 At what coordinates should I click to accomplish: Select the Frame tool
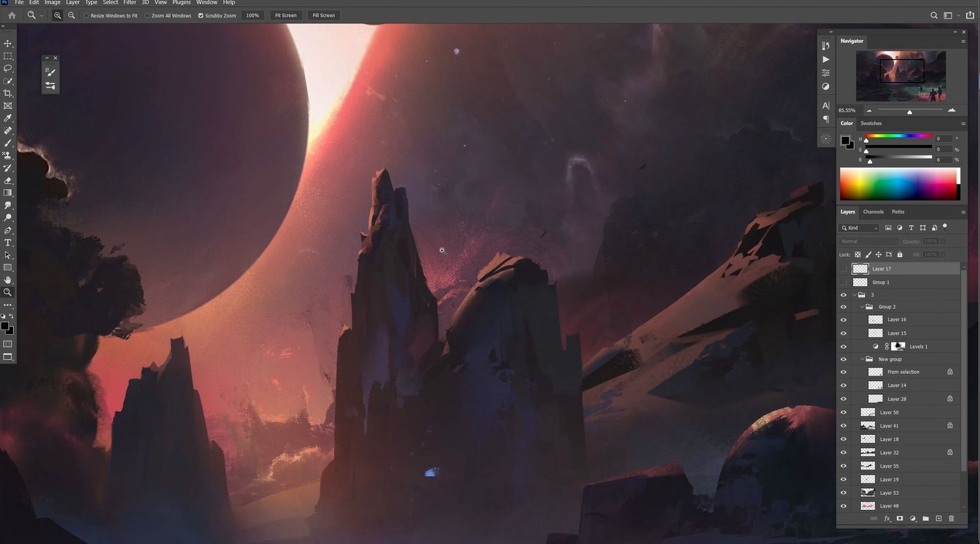[x=8, y=106]
